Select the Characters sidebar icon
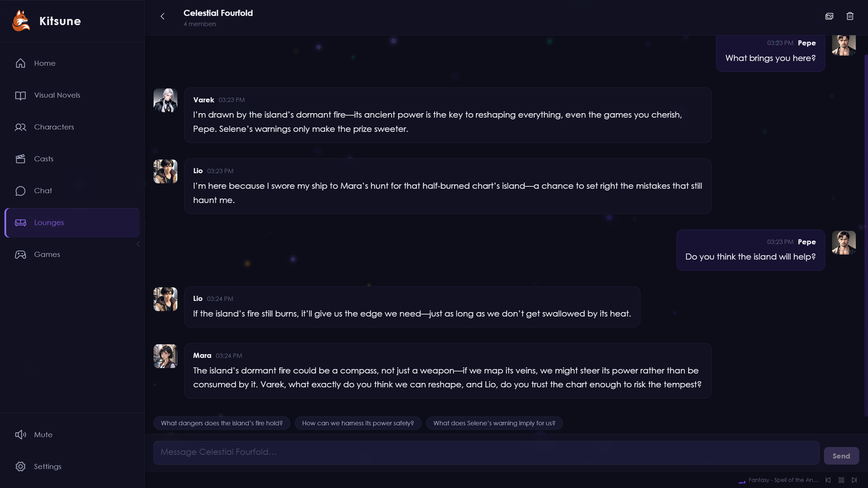This screenshot has width=868, height=488. coord(20,127)
